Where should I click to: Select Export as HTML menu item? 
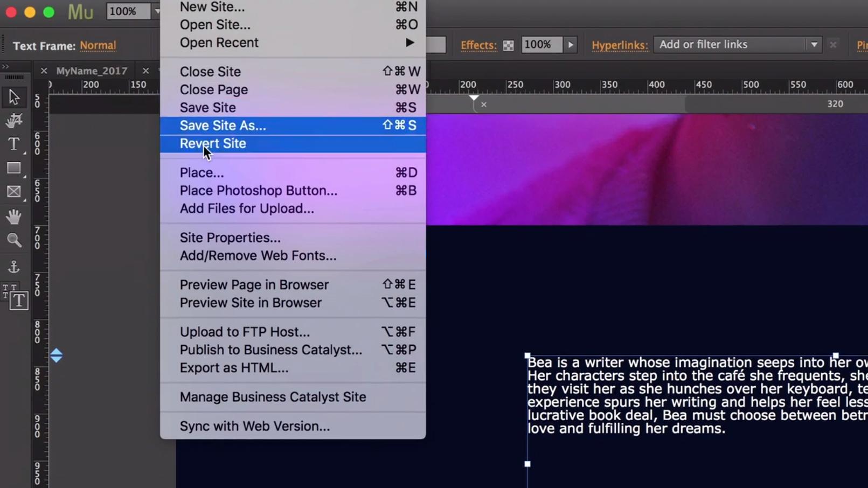pyautogui.click(x=234, y=368)
